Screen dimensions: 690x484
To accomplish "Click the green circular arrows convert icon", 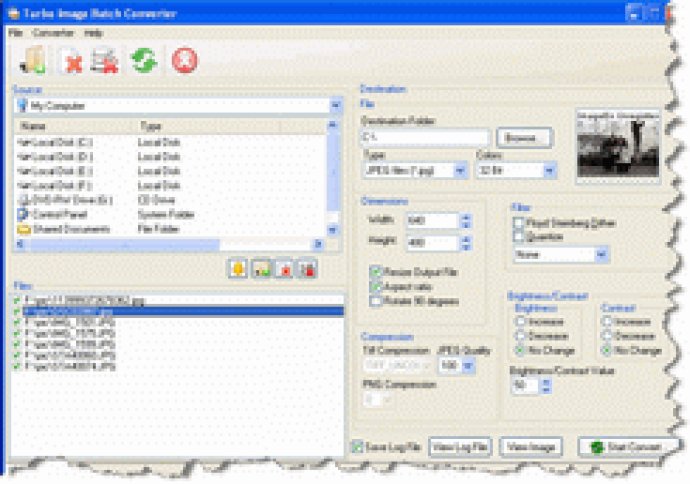I will 144,60.
